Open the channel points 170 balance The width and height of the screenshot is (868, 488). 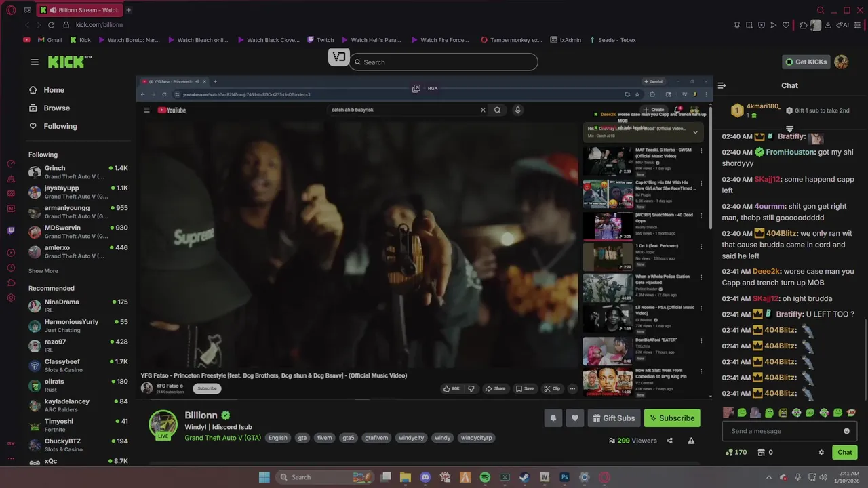coord(736,452)
